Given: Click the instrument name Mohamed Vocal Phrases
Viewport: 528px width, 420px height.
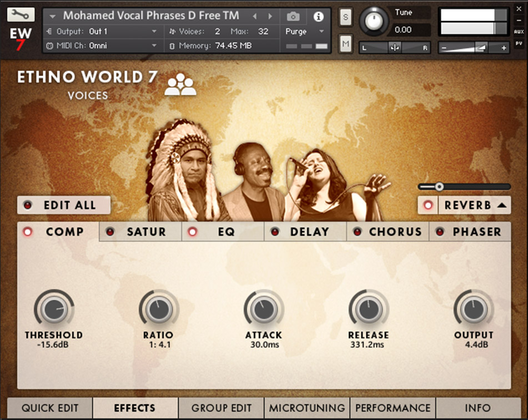Looking at the screenshot, I should (151, 16).
